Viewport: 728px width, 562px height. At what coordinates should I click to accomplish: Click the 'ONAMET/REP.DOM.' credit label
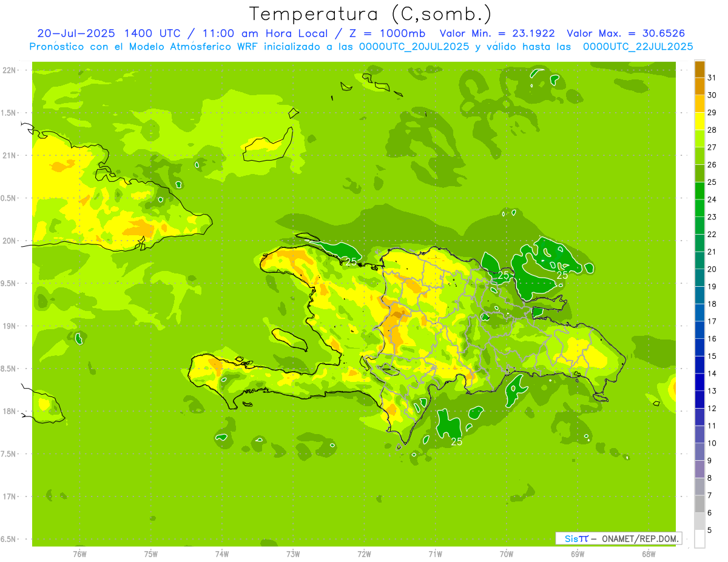click(639, 538)
